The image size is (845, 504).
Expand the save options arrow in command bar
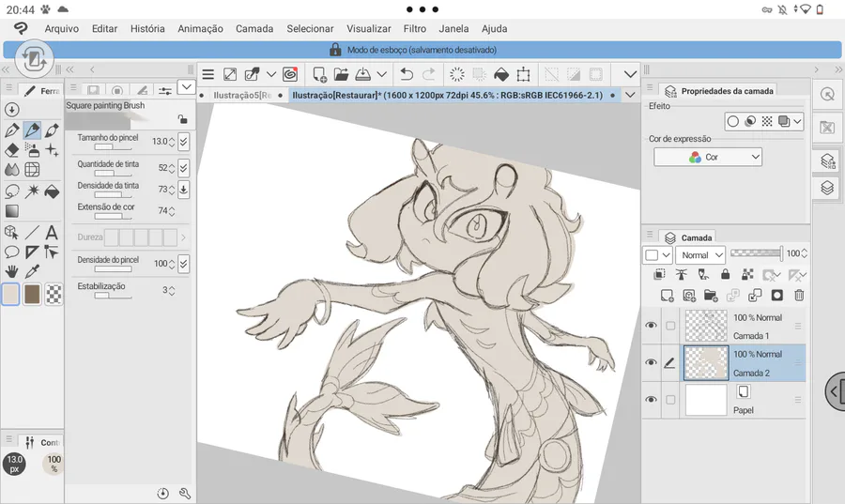[x=381, y=74]
